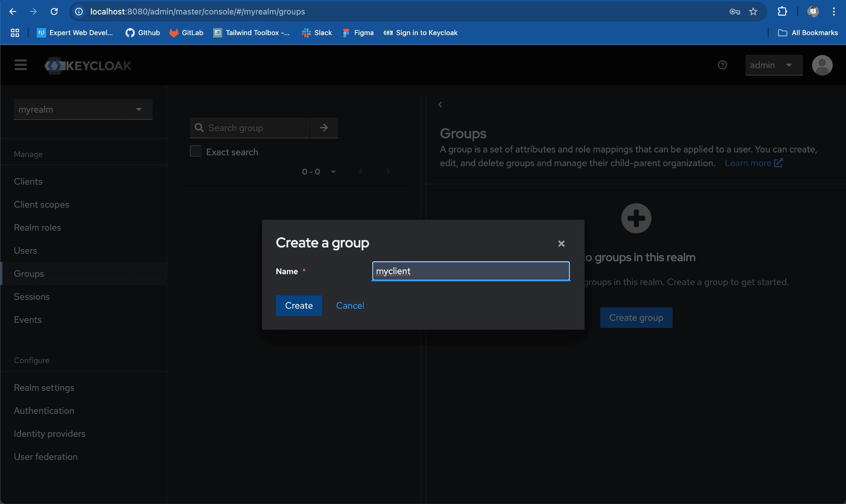Open the admin user dropdown
This screenshot has width=846, height=504.
(x=773, y=65)
